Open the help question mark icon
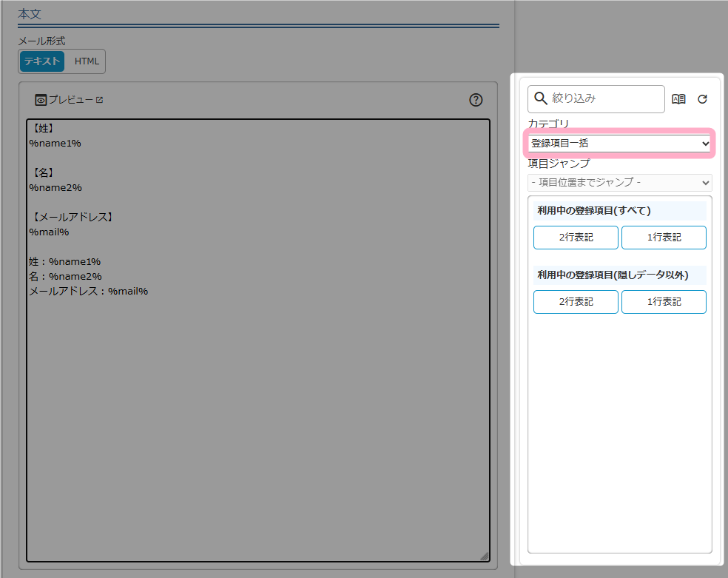 476,100
